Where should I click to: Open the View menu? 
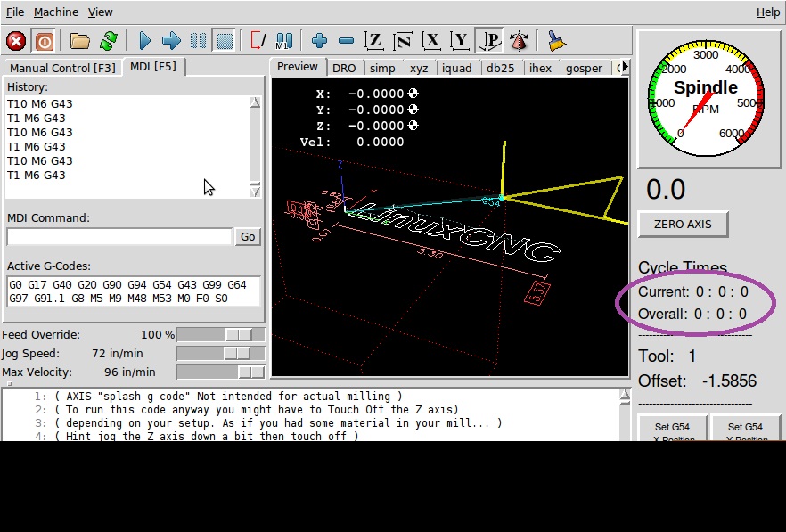(x=100, y=12)
